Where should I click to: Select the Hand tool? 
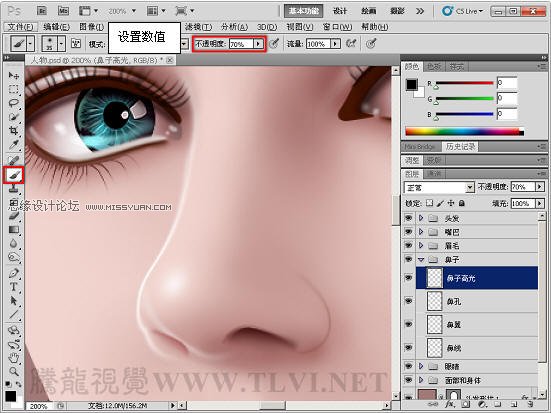coord(14,358)
